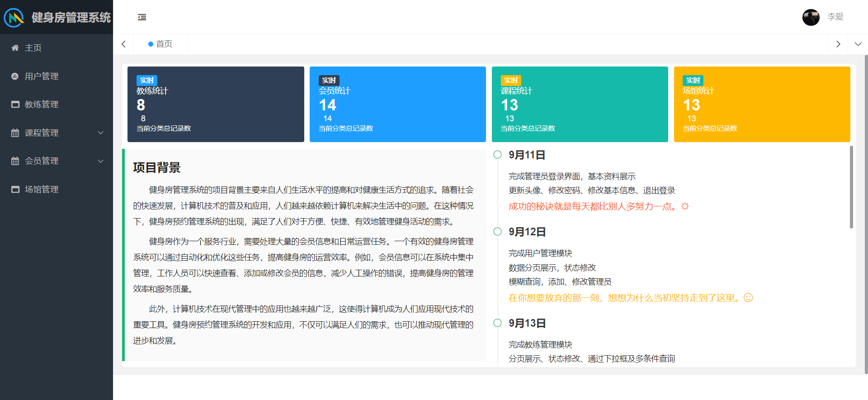
Task: Open the 课程管理 menu item
Action: [57, 133]
